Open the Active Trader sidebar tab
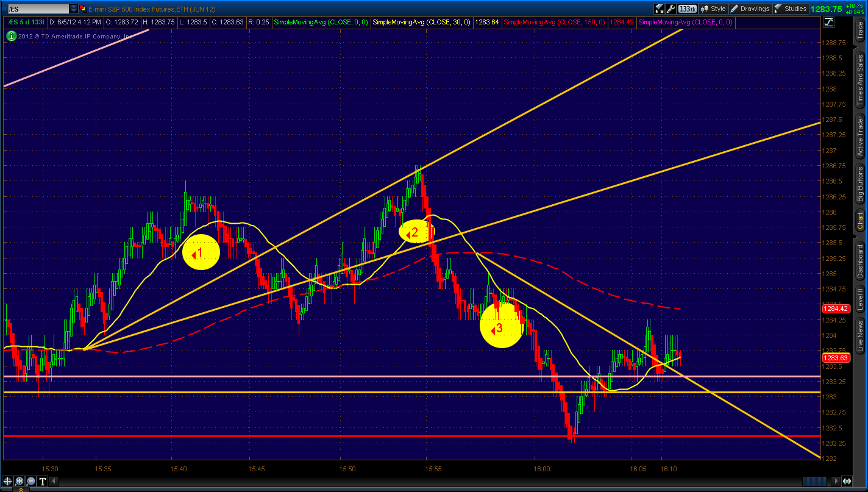 pyautogui.click(x=860, y=137)
